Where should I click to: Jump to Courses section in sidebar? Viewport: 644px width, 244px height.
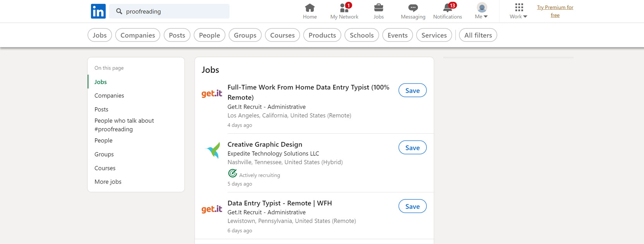point(105,168)
